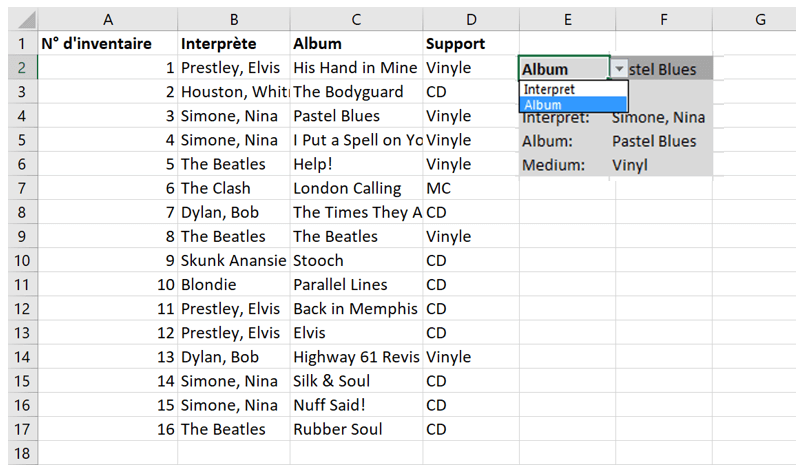
Task: Click the Medium: label cell
Action: point(565,165)
